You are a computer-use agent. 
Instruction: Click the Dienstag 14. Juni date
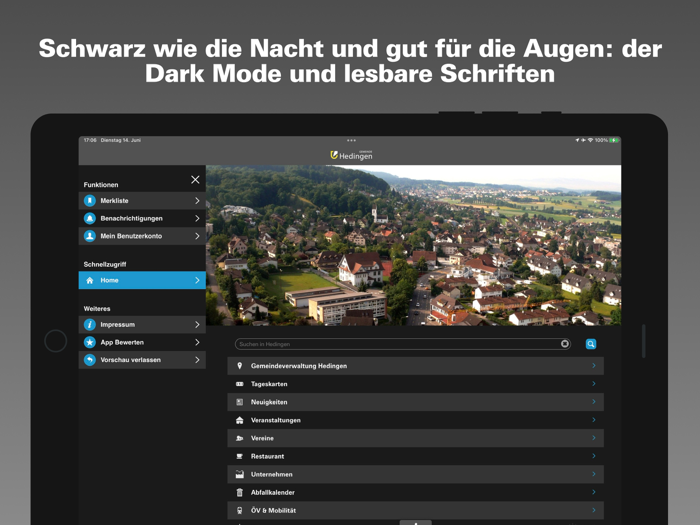(x=121, y=140)
